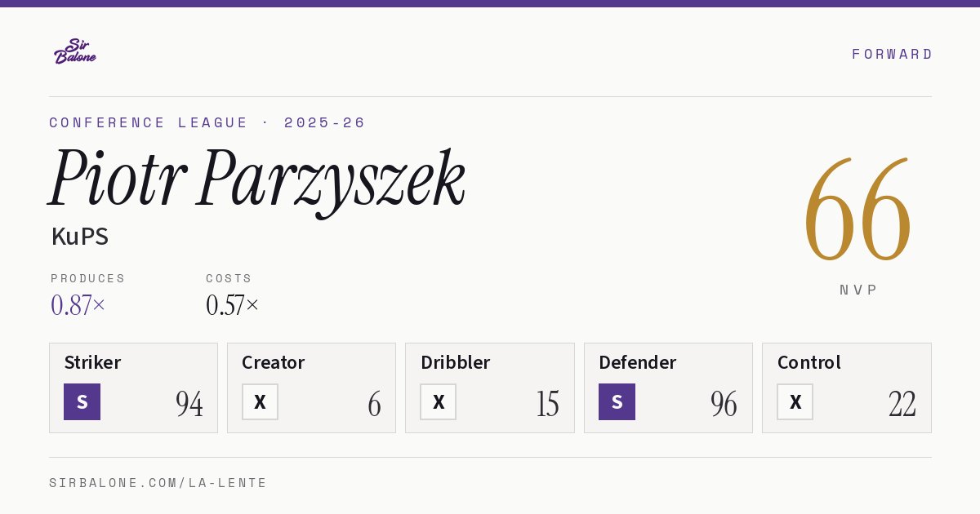Select the FORWARD position label
This screenshot has height=514, width=980.
pos(892,54)
